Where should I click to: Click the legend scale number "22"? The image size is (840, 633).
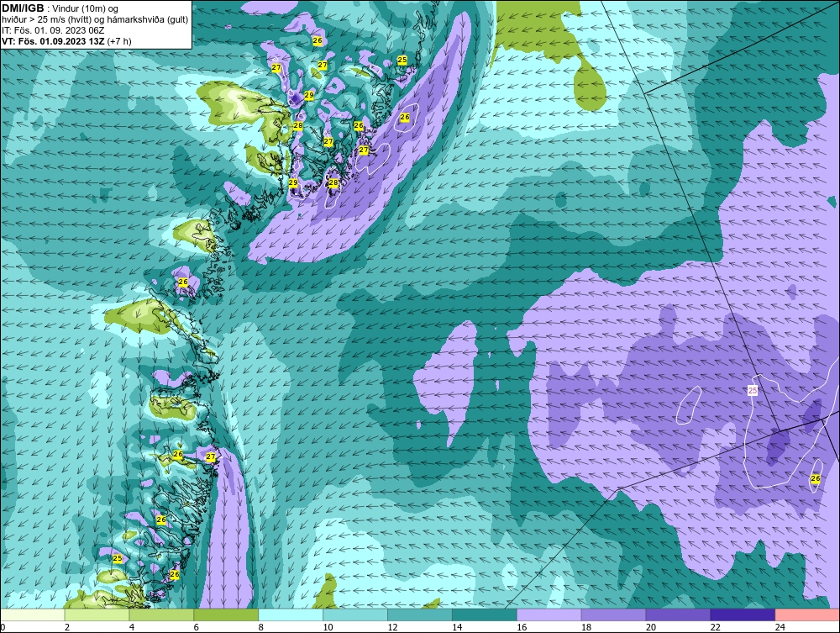(715, 627)
